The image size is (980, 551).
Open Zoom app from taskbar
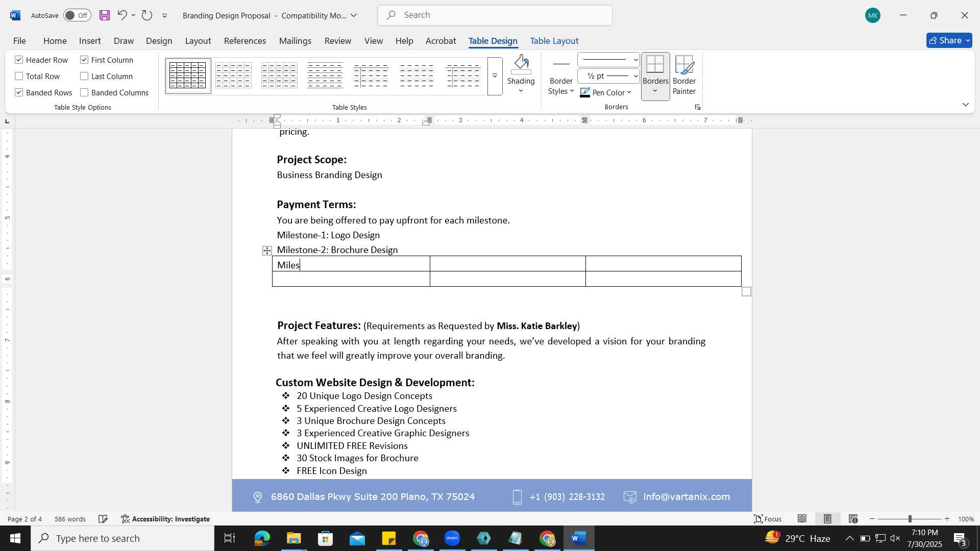click(452, 538)
